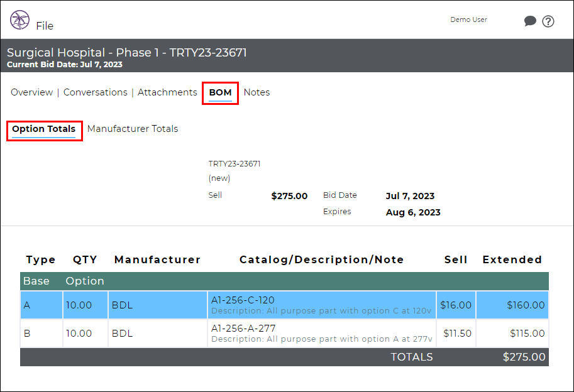The width and height of the screenshot is (574, 392).
Task: Switch to the Overview tab
Action: point(32,92)
